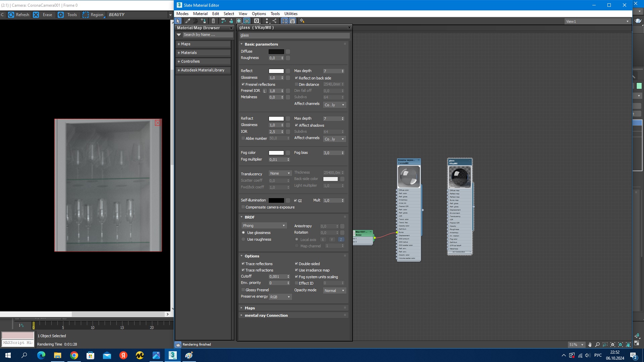Screen dimensions: 644x362
Task: Open the Translucency None dropdown
Action: coord(280,173)
